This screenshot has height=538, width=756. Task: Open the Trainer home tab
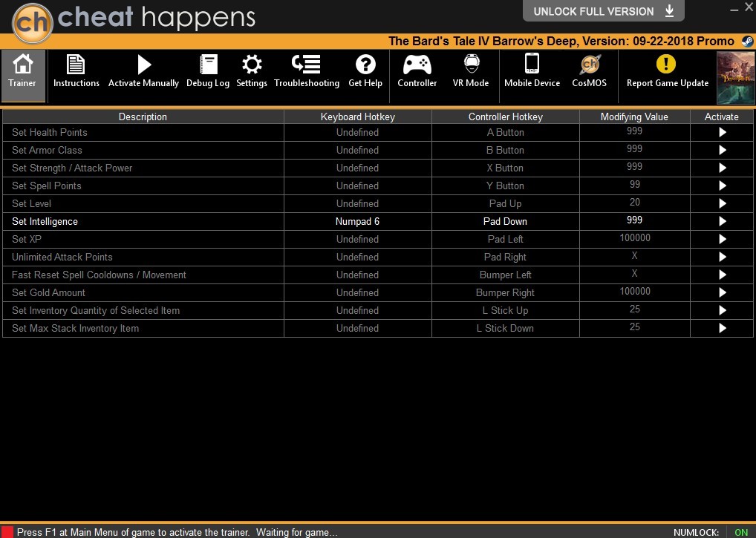pyautogui.click(x=23, y=76)
